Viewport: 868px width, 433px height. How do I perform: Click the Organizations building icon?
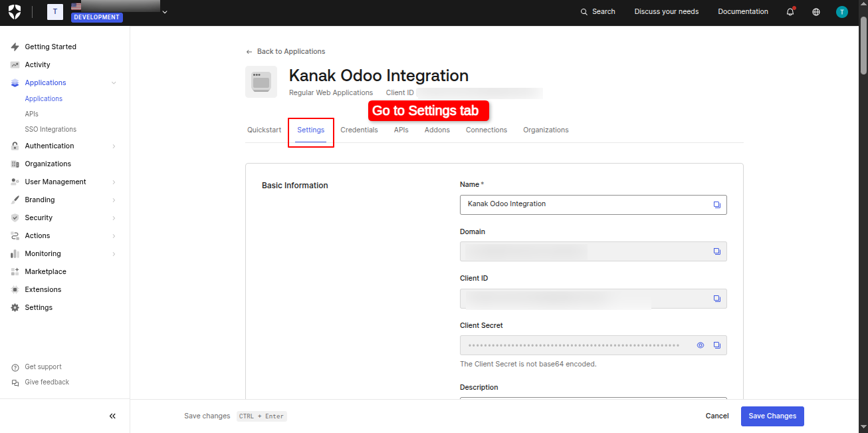pyautogui.click(x=15, y=164)
